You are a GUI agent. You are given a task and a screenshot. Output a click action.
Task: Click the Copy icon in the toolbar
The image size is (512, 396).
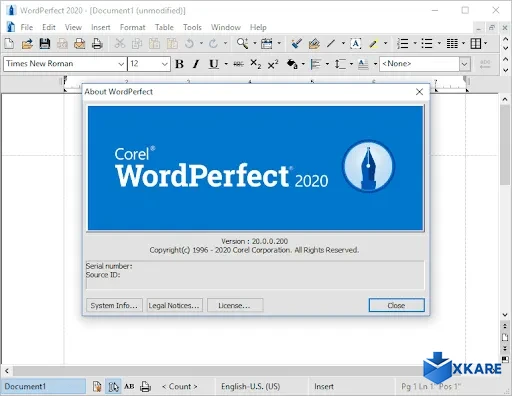coord(137,43)
